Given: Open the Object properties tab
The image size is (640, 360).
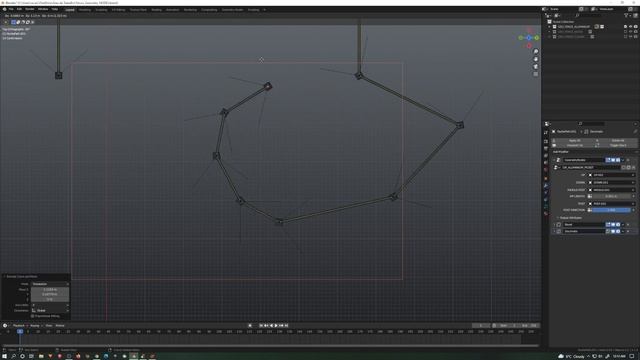Looking at the screenshot, I should pyautogui.click(x=546, y=178).
